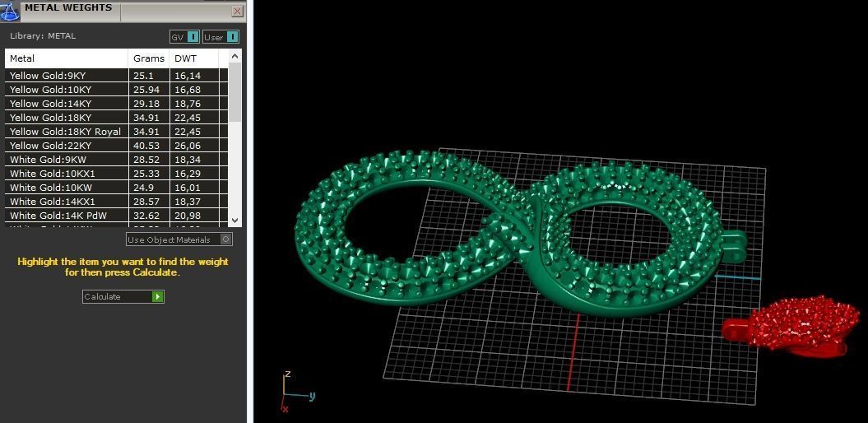The height and width of the screenshot is (423, 868).
Task: Click the 40.53 grams value
Action: pyautogui.click(x=146, y=146)
